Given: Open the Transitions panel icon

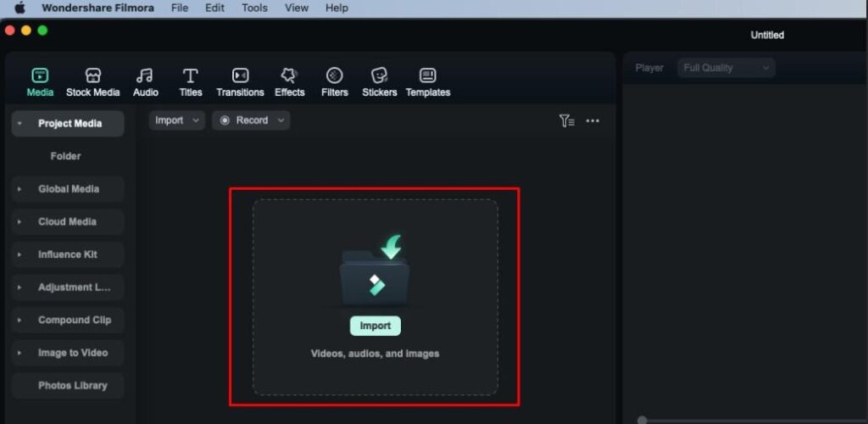Looking at the screenshot, I should tap(240, 76).
